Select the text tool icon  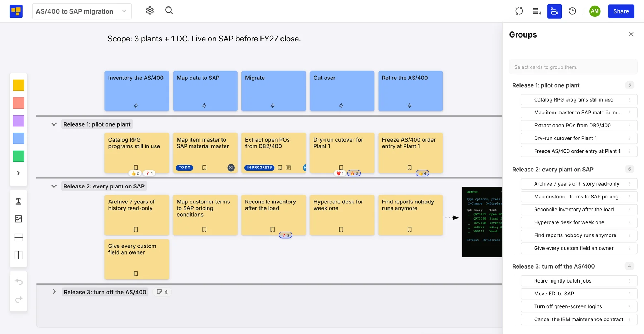19,201
